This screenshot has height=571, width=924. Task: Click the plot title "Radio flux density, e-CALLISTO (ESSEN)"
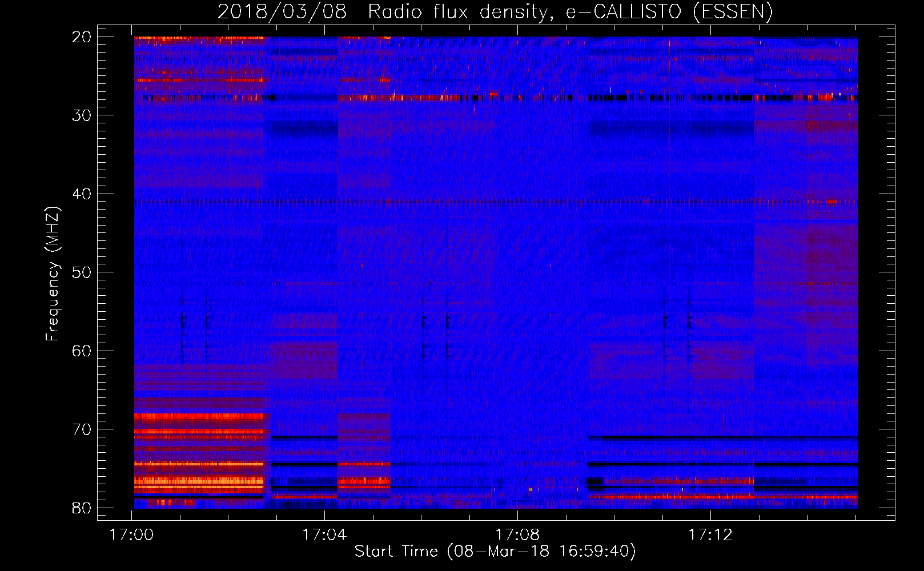570,12
